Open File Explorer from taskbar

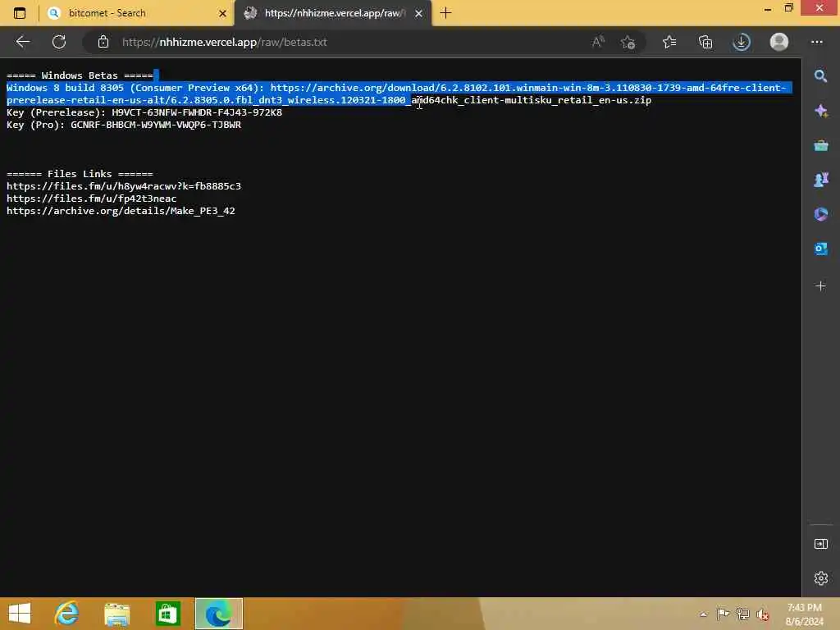pos(116,614)
